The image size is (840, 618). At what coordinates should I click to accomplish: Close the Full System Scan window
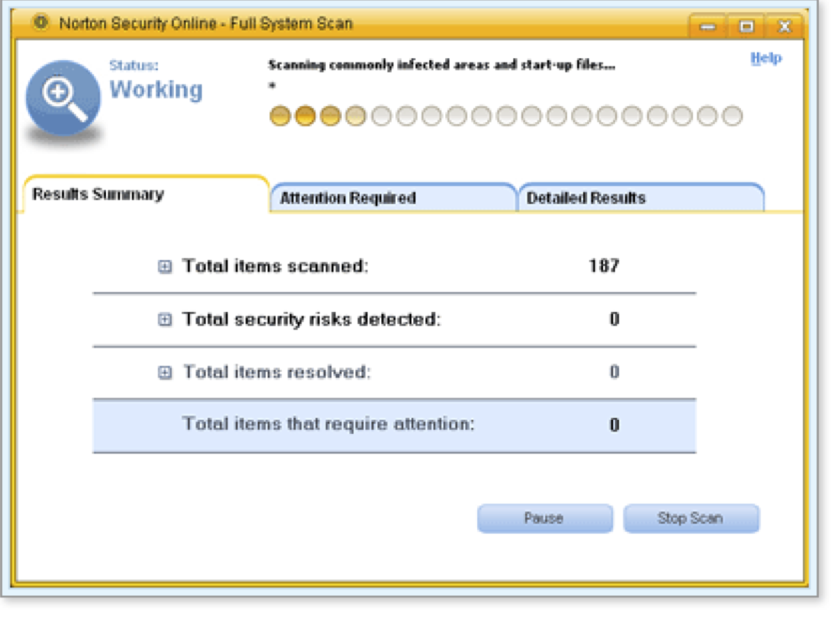point(784,26)
